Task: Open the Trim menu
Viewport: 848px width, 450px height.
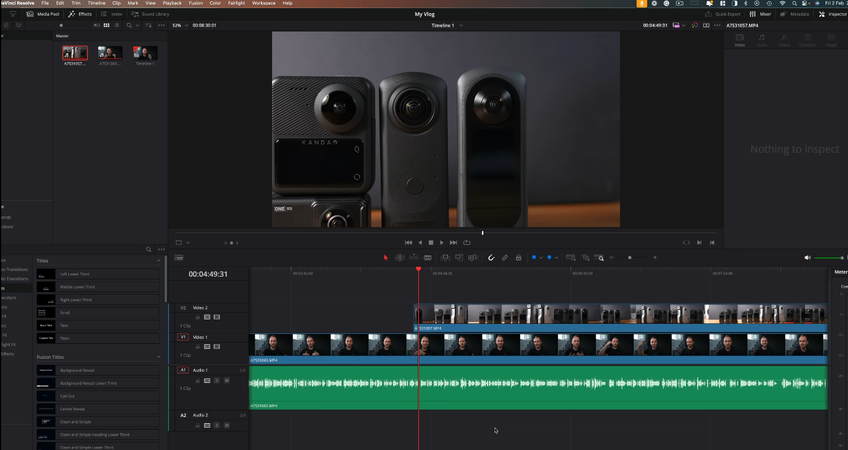Action: coord(76,3)
